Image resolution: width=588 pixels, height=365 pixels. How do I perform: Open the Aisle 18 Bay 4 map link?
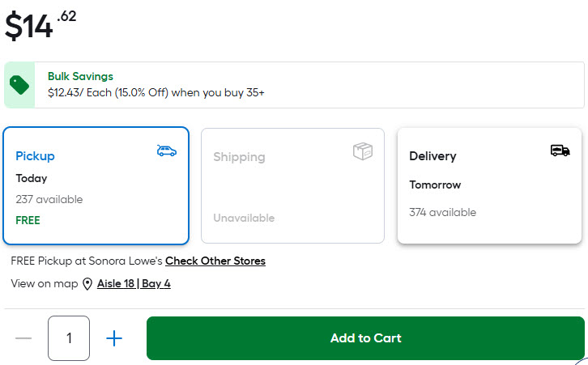[x=134, y=284]
